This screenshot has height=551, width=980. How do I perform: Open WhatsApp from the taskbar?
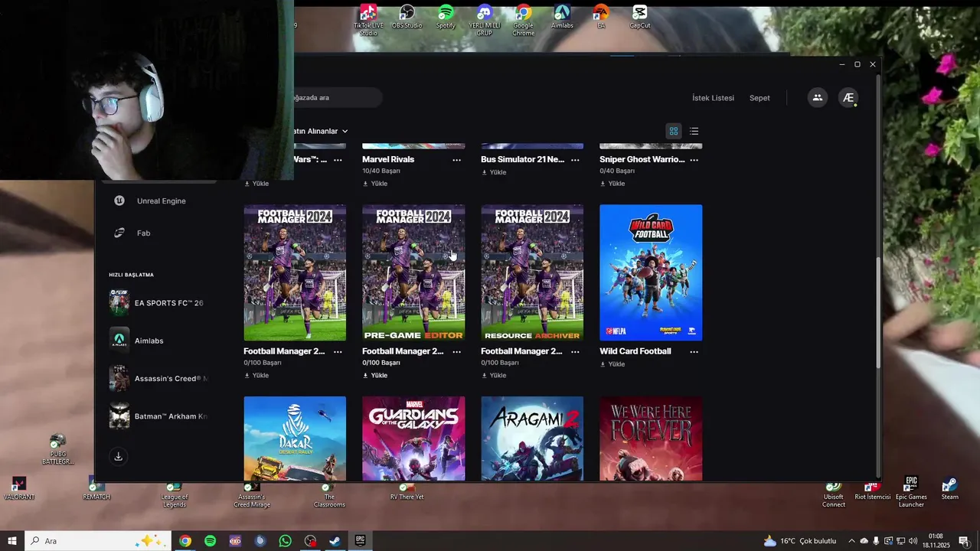tap(285, 541)
